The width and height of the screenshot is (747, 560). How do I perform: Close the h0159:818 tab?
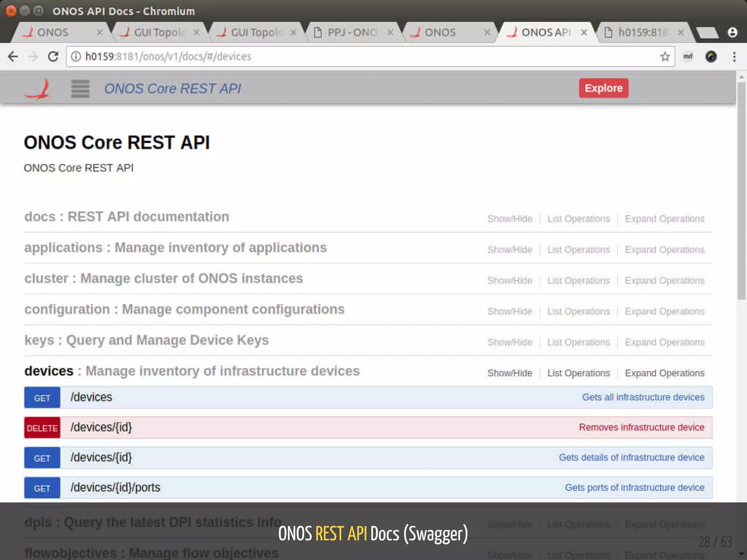click(x=681, y=32)
